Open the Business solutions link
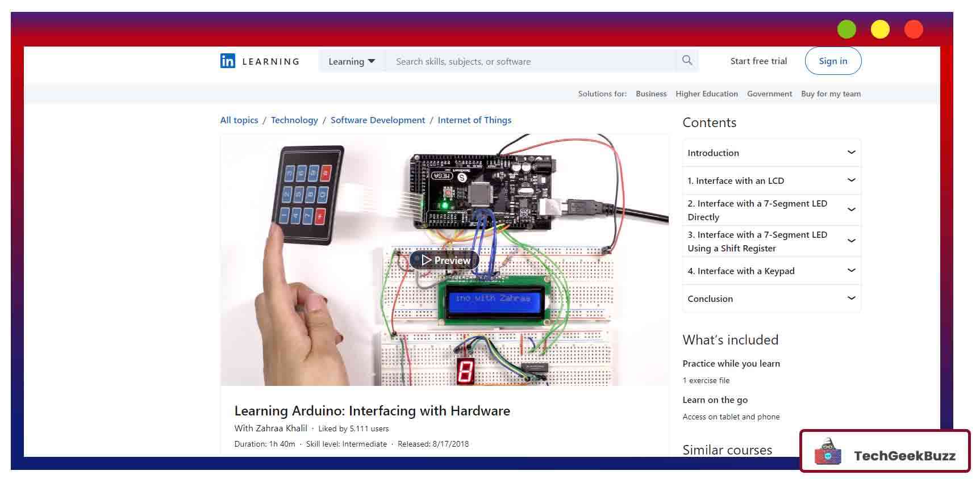 (651, 94)
